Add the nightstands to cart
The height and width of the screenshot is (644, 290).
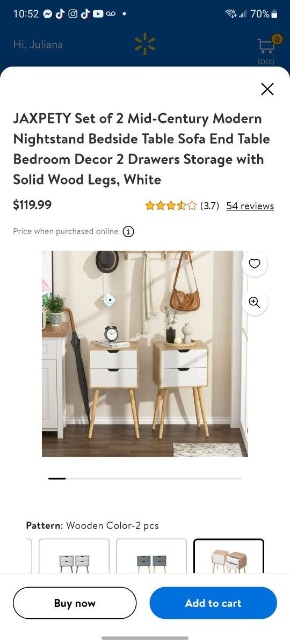213,603
